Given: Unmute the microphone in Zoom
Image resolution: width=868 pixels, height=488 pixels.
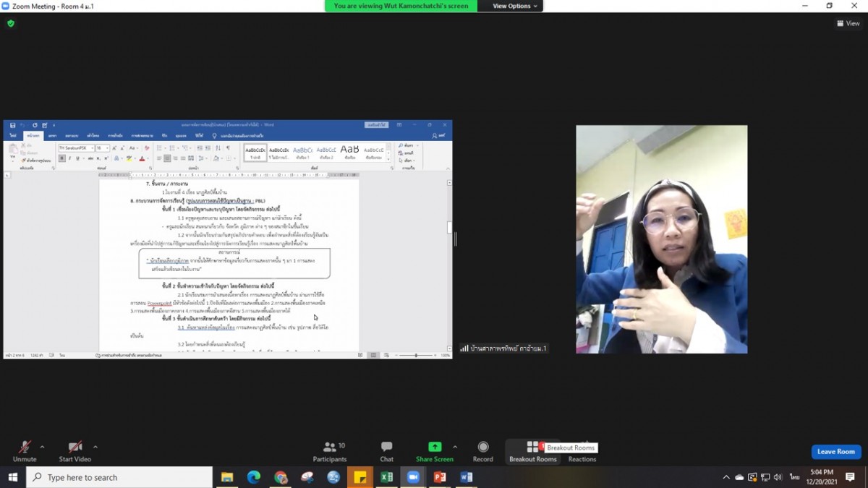Looking at the screenshot, I should 24,450.
